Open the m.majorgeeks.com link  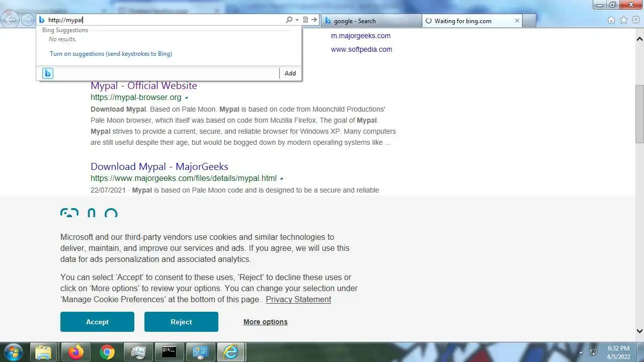[x=361, y=36]
